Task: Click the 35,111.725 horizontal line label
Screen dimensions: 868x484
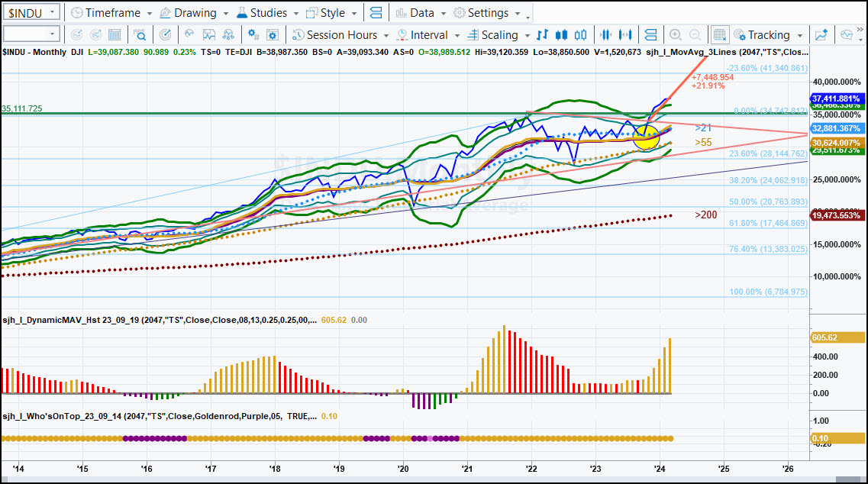Action: [x=22, y=108]
